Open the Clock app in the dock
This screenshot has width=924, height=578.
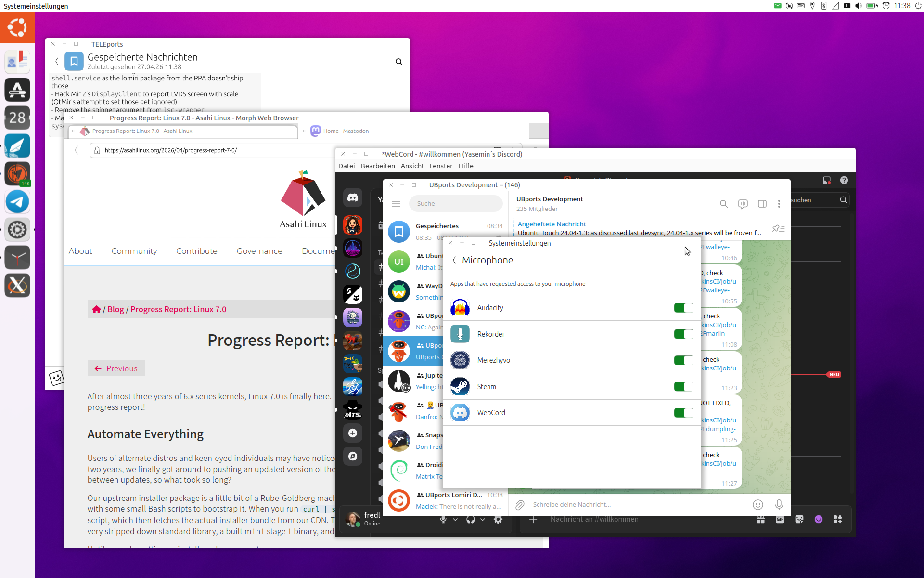17,258
